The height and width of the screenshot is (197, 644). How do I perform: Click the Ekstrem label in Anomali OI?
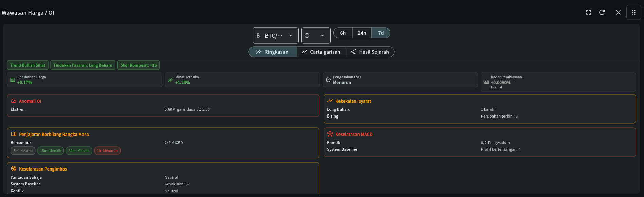18,109
